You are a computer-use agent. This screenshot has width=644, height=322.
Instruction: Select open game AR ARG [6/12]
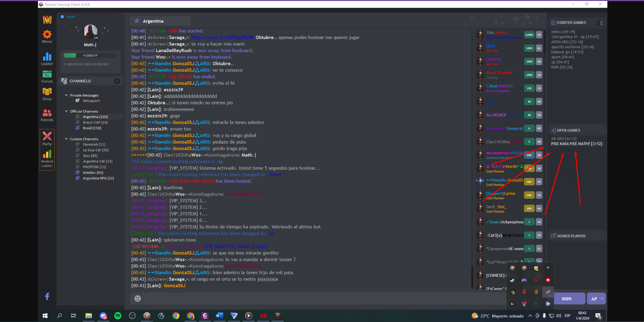[x=564, y=139]
